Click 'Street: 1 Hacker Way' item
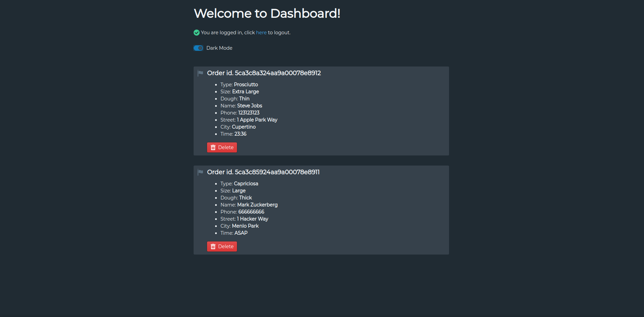 (244, 219)
